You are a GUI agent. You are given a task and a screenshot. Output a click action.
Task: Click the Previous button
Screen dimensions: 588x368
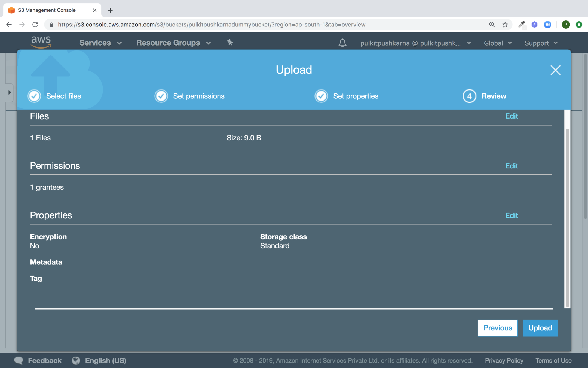tap(497, 328)
